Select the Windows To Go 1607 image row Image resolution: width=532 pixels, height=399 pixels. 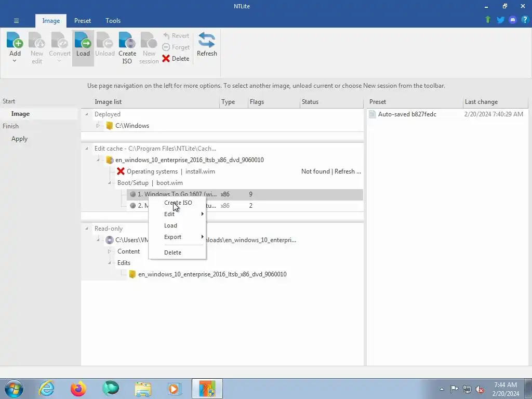click(x=245, y=194)
